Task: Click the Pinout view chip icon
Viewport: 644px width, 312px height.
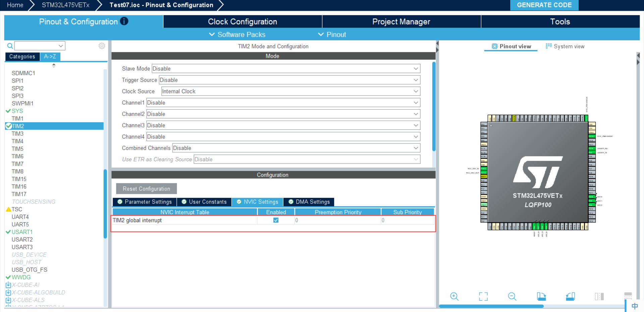Action: [494, 46]
